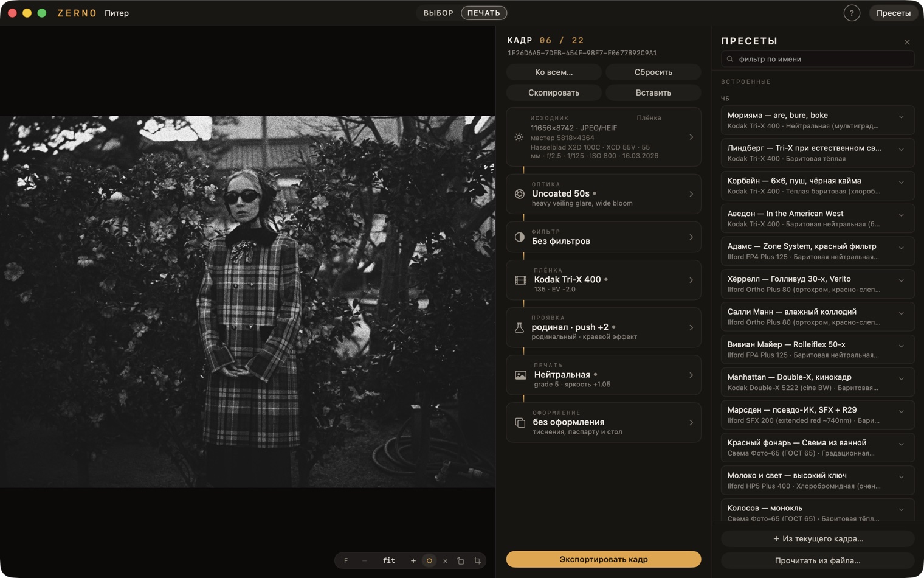Select the Manhattan Double-X preset

point(818,382)
